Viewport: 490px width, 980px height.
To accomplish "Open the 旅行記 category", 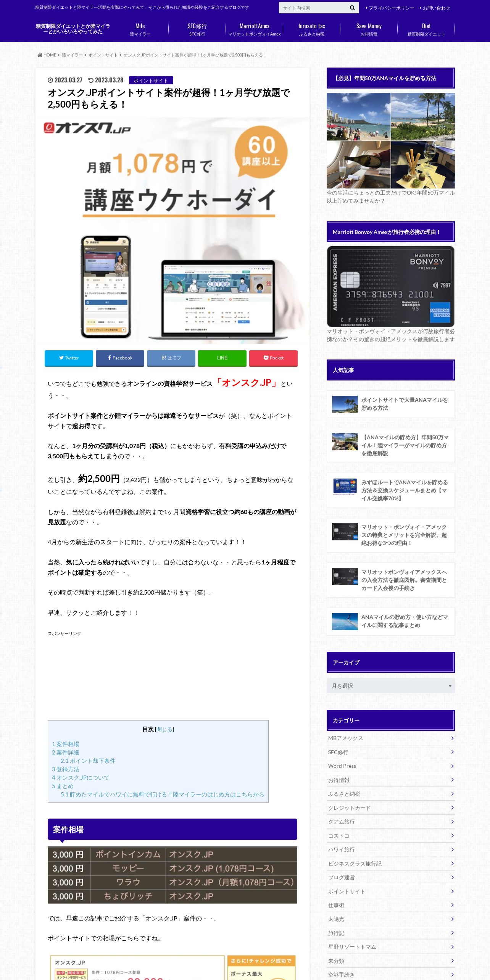I will [391, 933].
